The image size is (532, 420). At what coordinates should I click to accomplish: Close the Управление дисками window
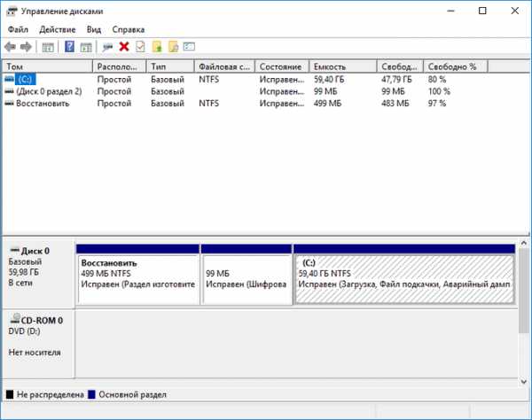click(x=514, y=11)
